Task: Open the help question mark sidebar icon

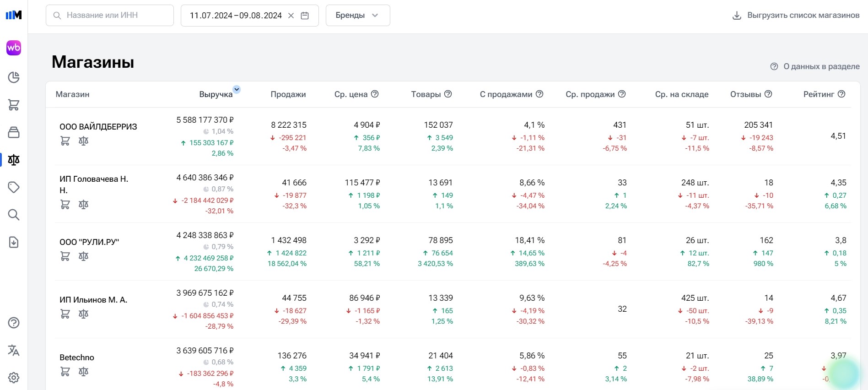Action: 14,323
